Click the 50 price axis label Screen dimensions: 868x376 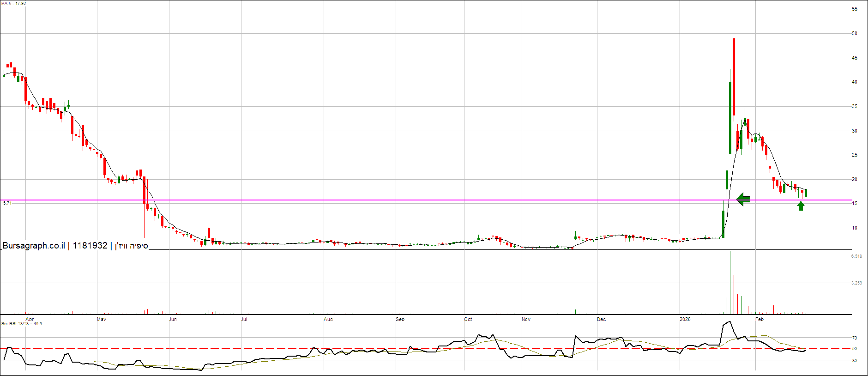[855, 33]
